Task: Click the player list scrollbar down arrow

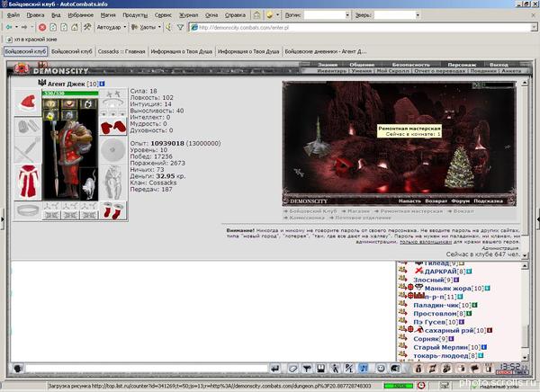Action: [x=525, y=358]
